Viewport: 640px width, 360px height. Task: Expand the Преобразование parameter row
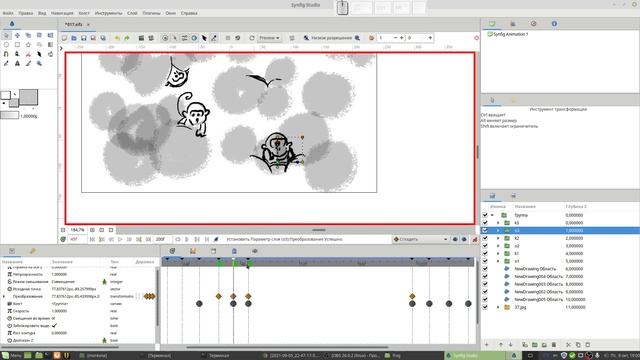(4, 296)
